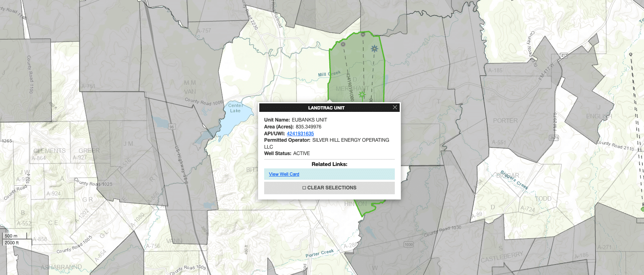Click the 417 highway shield
This screenshot has height=275, width=644.
coord(564,56)
